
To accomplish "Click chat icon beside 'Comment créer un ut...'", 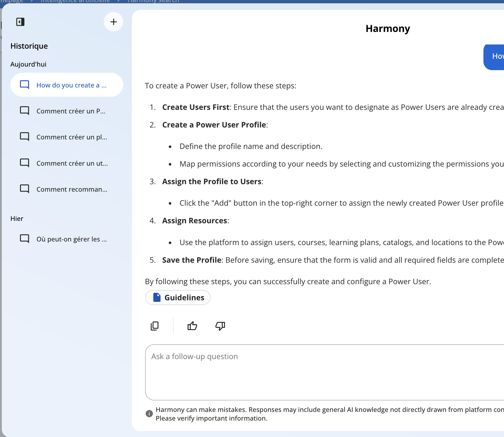I will pyautogui.click(x=24, y=163).
